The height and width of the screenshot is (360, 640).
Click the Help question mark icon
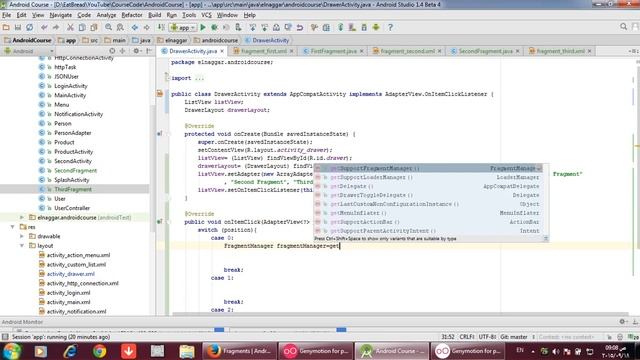390,27
